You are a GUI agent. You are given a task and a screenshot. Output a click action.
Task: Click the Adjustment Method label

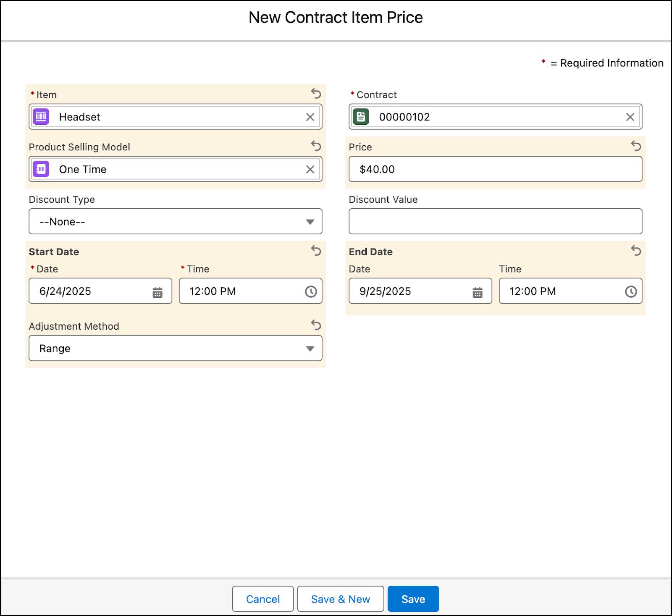74,326
